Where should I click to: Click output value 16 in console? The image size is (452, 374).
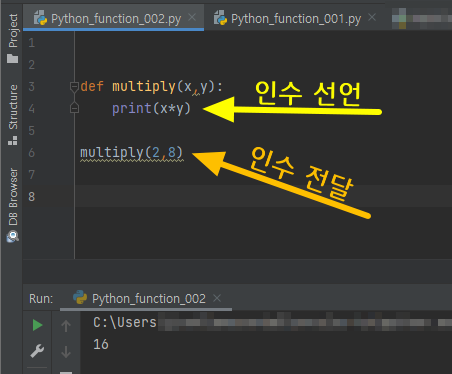101,344
